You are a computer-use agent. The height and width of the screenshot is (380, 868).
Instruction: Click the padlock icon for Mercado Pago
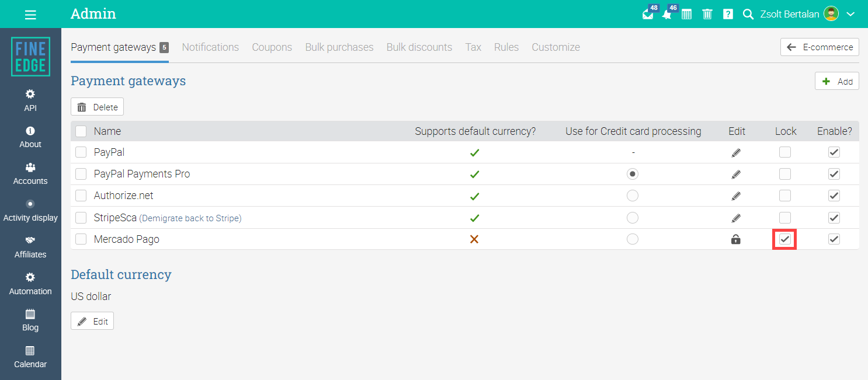(736, 239)
